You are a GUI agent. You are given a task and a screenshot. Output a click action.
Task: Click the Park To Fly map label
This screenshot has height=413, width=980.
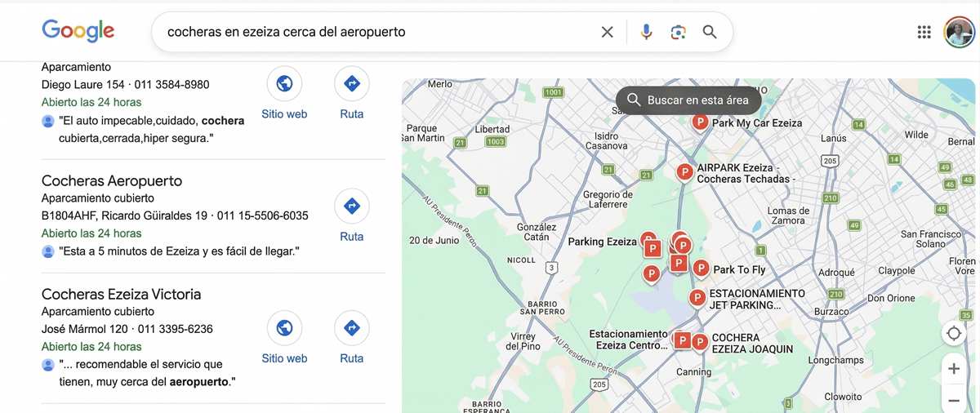click(x=740, y=269)
